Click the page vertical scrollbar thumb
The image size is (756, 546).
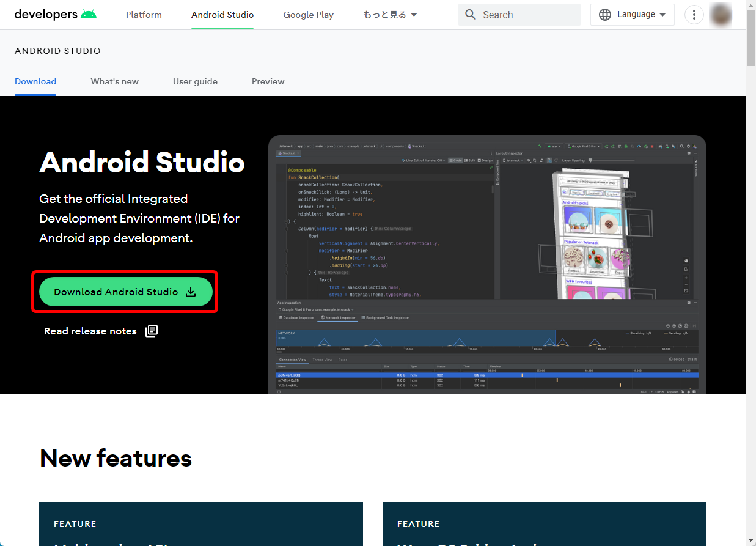point(750,37)
